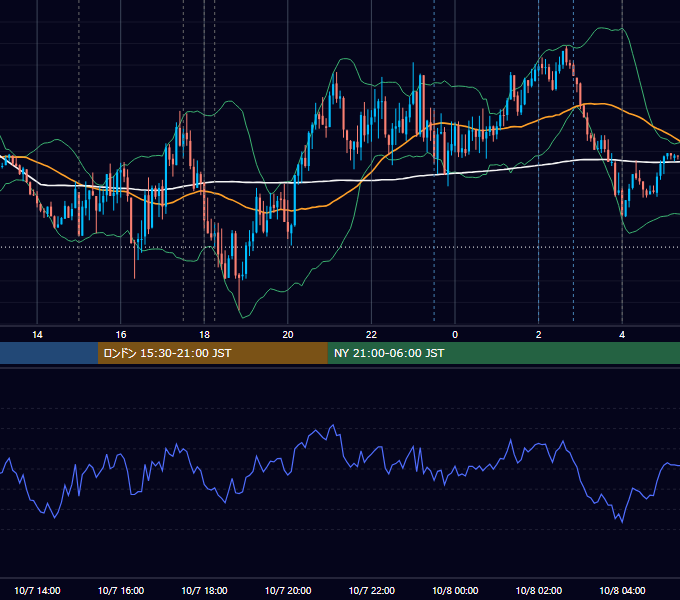Click the London 15:30-21:00 JST session bar
This screenshot has height=600, width=680.
pyautogui.click(x=212, y=353)
